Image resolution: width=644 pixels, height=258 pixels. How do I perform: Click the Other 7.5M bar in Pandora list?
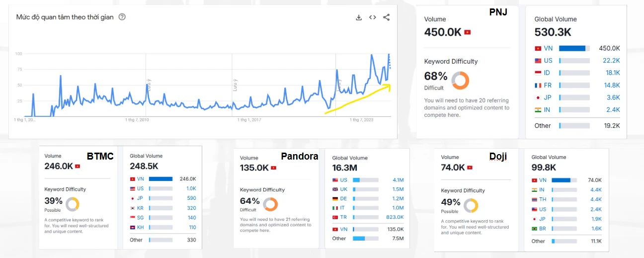(x=365, y=239)
